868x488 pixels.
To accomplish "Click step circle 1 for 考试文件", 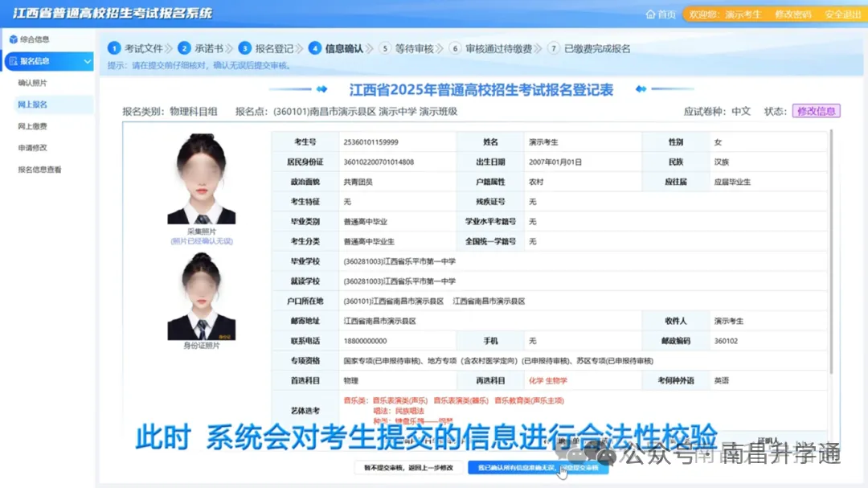I will pyautogui.click(x=114, y=48).
